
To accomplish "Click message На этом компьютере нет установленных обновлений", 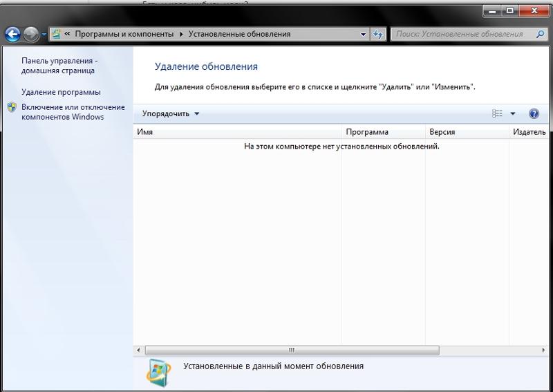I will point(341,146).
